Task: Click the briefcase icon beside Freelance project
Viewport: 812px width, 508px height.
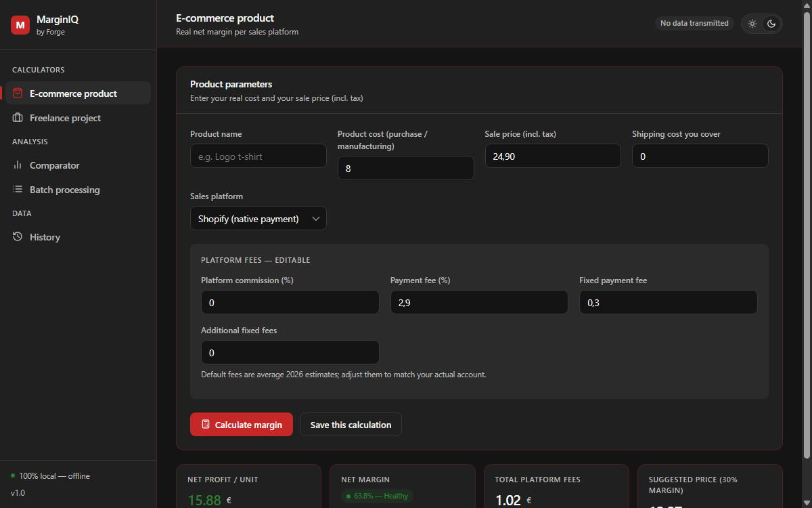Action: tap(18, 118)
